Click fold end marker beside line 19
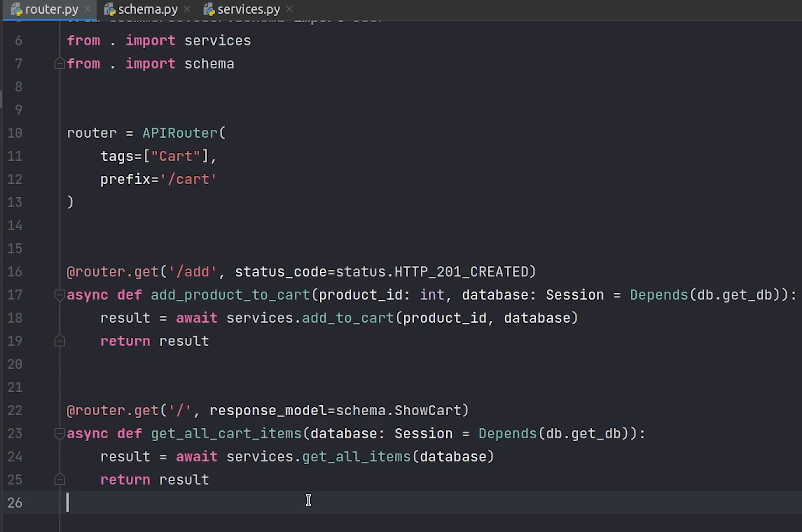The width and height of the screenshot is (802, 532). [x=60, y=341]
